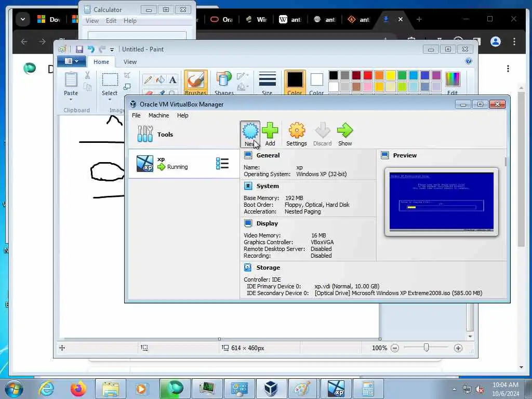Click the zoom slider handle in Paint
The height and width of the screenshot is (399, 532).
pos(426,348)
